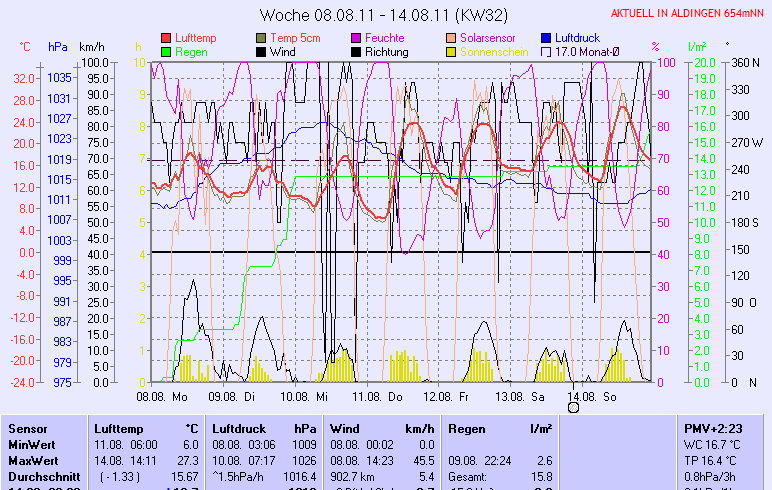Click the yellow Sonnenschein legend square
Image resolution: width=772 pixels, height=490 pixels.
(452, 51)
